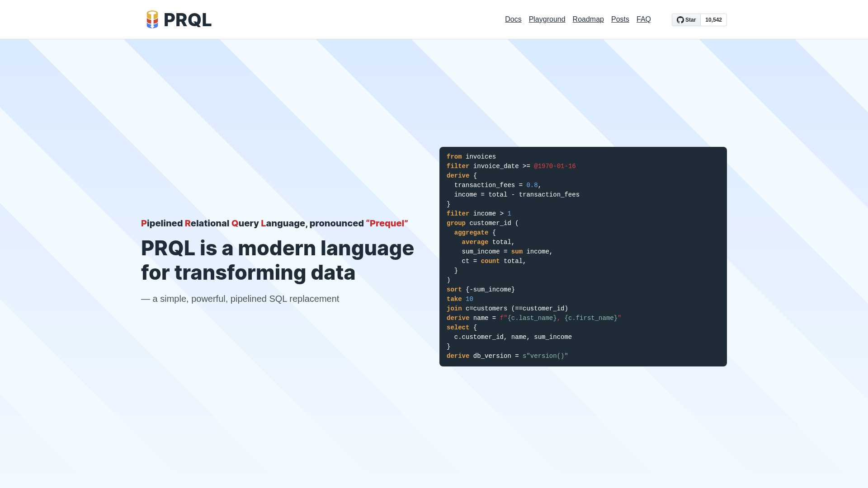Screen dimensions: 868x488
Task: Open the Playground
Action: coord(547,19)
